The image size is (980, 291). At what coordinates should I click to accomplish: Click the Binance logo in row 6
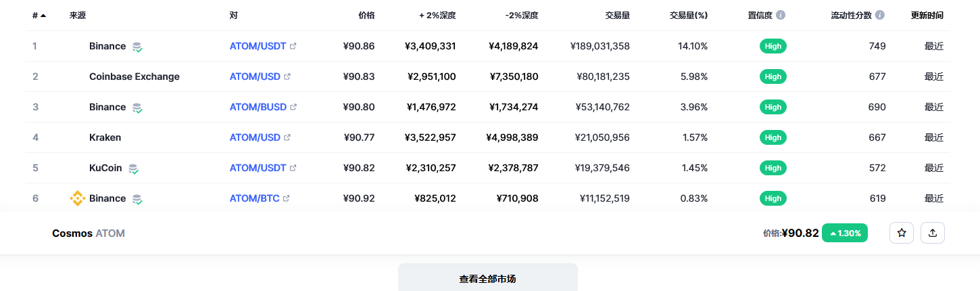click(78, 198)
